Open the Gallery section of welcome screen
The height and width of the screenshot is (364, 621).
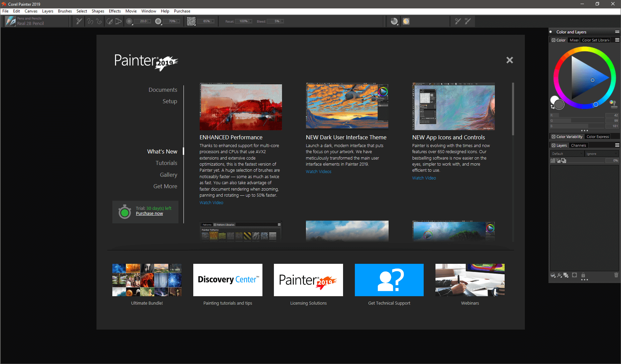[168, 175]
